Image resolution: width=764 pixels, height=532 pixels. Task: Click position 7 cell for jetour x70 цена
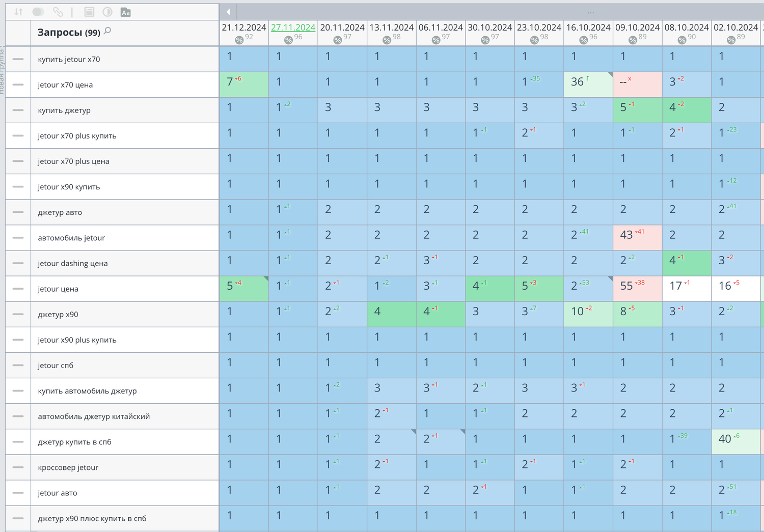pos(244,85)
